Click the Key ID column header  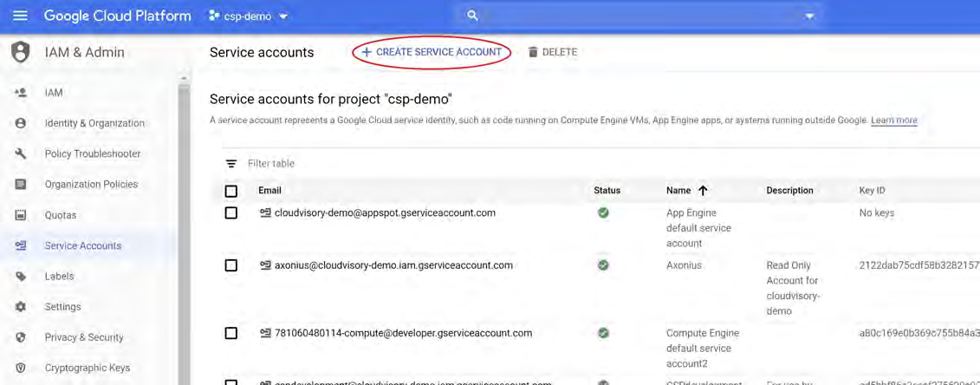coord(872,191)
